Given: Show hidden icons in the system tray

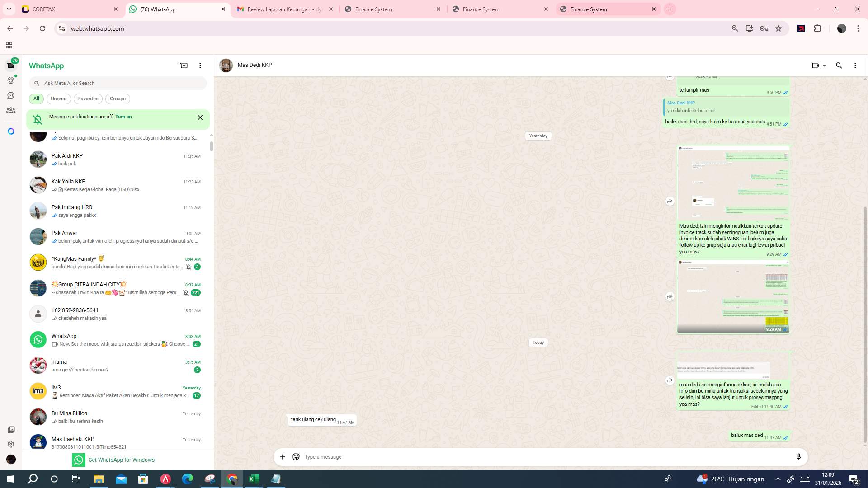Looking at the screenshot, I should pos(777,479).
